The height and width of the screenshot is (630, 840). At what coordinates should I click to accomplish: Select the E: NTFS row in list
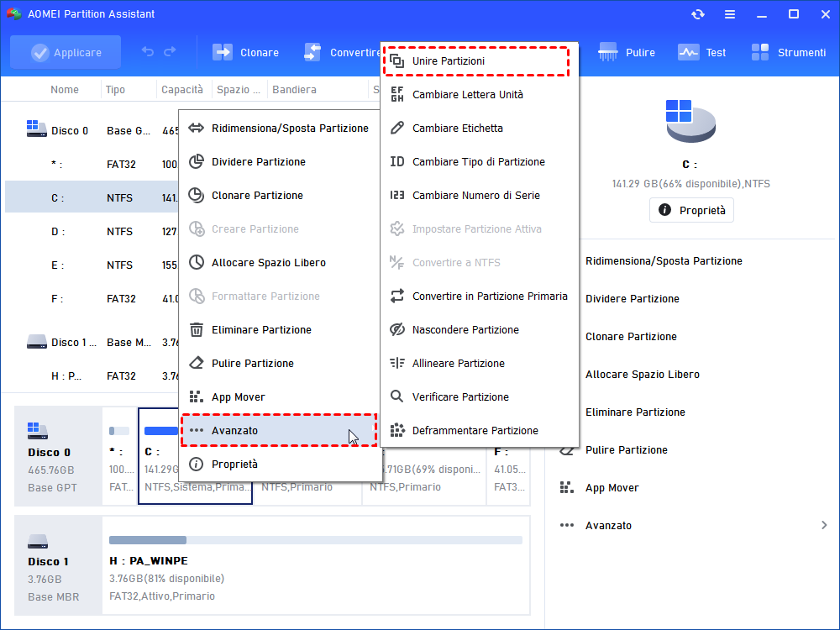click(x=92, y=265)
